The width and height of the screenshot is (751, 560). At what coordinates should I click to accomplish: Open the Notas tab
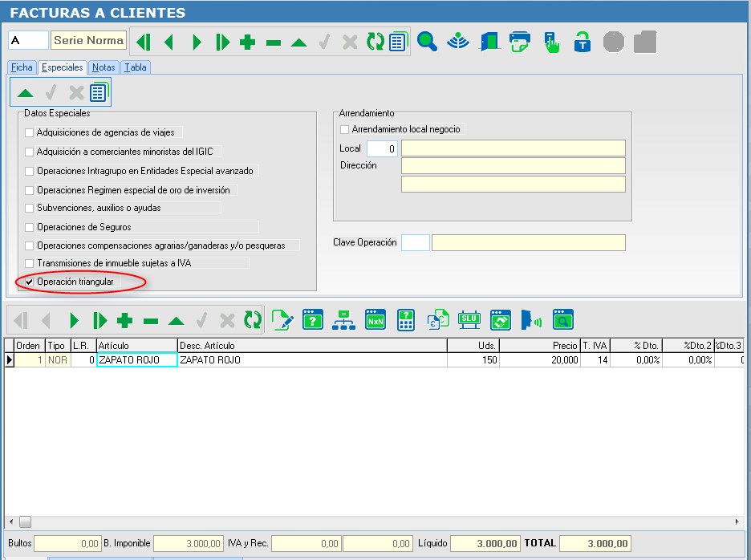pos(104,67)
